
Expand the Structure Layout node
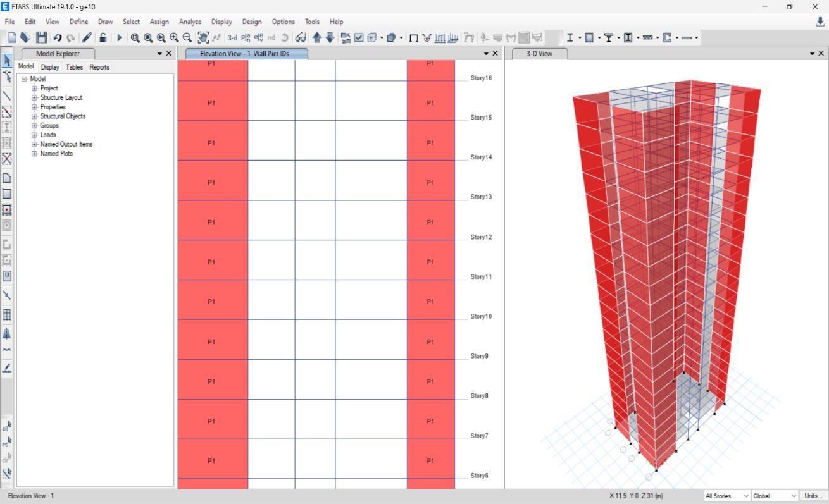tap(35, 98)
